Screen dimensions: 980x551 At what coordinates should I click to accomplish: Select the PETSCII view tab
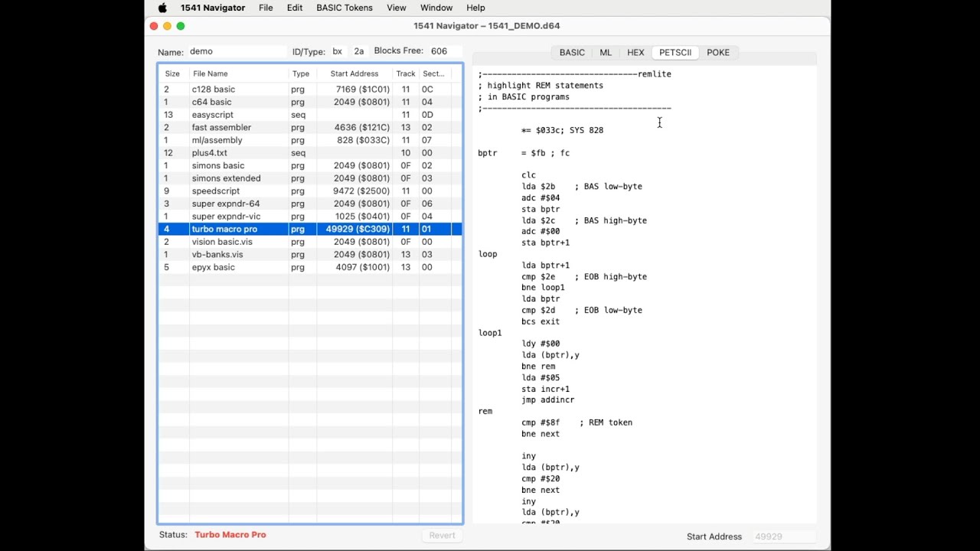(675, 53)
